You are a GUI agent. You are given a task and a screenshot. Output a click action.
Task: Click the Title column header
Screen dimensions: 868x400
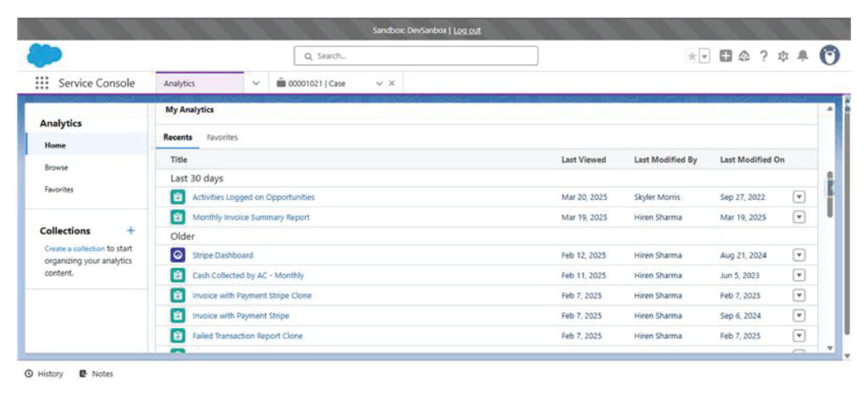pos(179,159)
